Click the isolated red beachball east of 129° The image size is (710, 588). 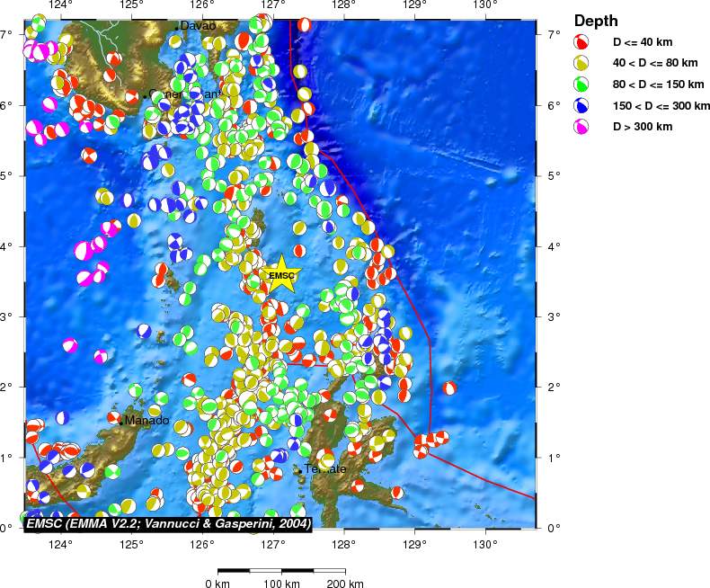coord(448,388)
